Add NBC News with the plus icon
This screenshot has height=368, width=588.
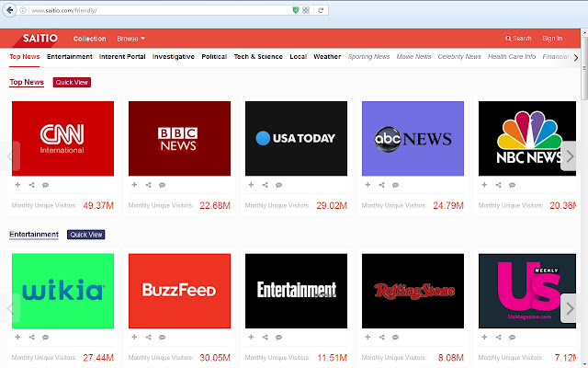pos(484,185)
